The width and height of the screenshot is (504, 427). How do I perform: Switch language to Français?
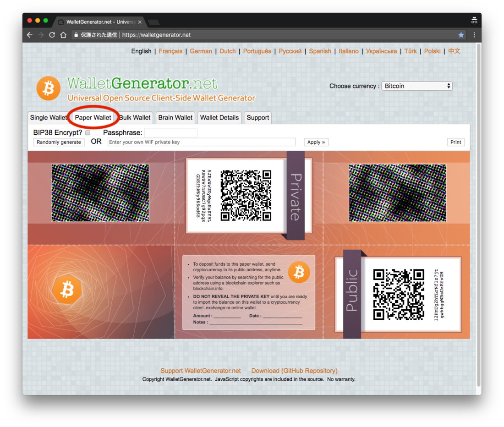(170, 51)
